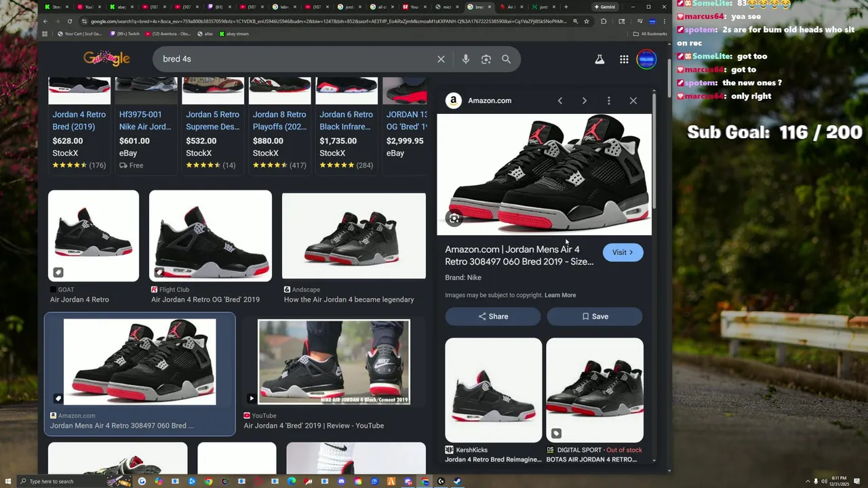Open the Google account avatar
Image resolution: width=868 pixels, height=488 pixels.
click(647, 60)
